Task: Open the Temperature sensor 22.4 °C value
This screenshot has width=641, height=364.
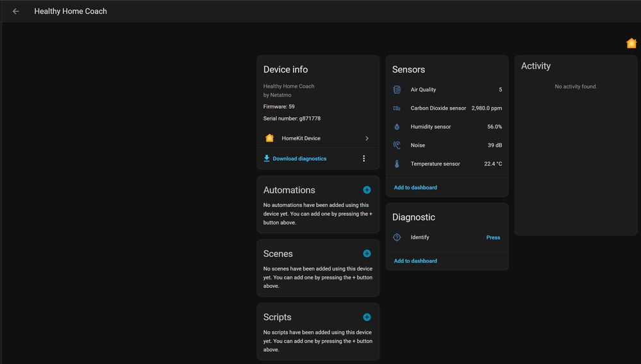Action: 493,164
